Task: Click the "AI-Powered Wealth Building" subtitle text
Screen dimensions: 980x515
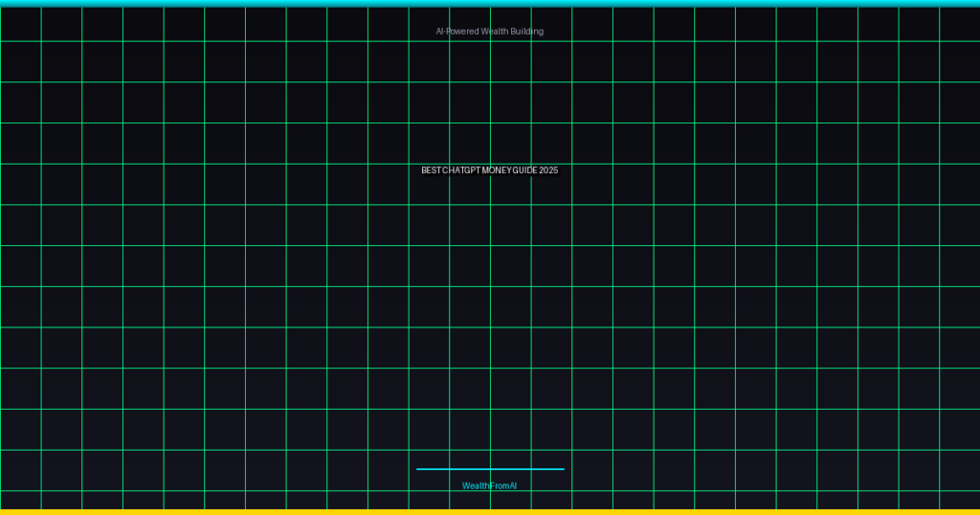Action: tap(489, 32)
